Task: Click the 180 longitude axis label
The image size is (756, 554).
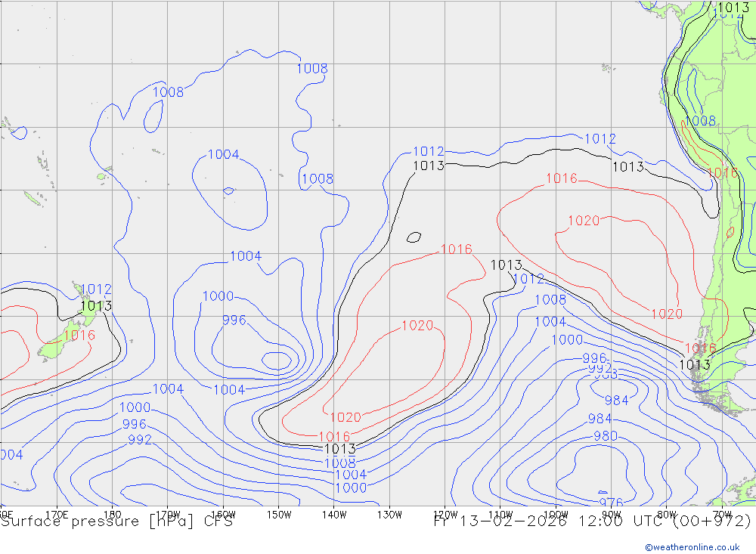Action: 113,515
